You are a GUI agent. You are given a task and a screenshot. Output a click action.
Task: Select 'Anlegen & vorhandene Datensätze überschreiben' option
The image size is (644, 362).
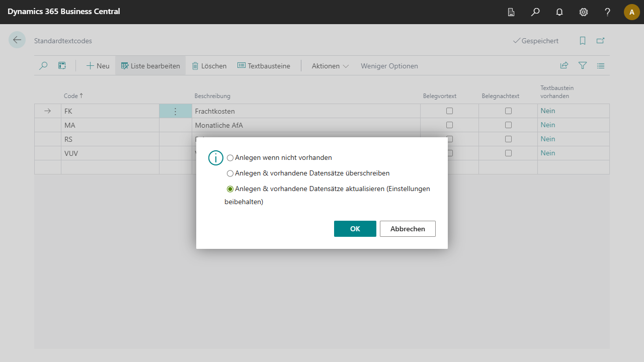coord(230,173)
